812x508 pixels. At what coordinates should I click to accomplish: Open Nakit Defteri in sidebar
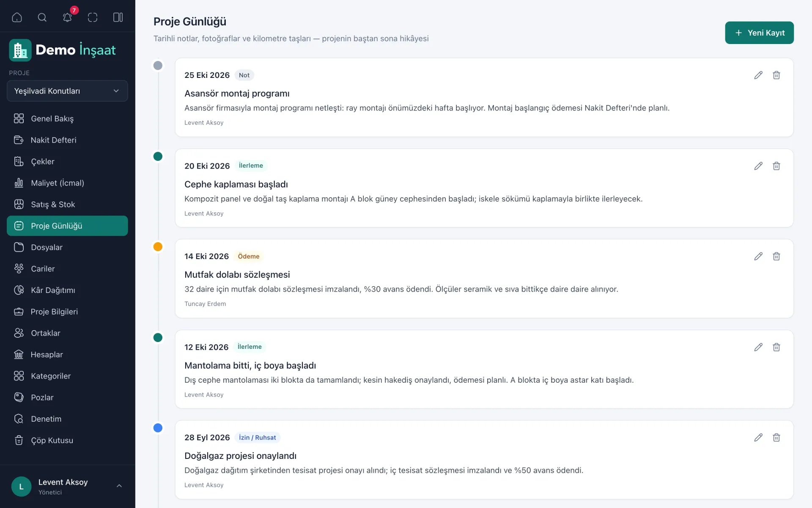pos(67,140)
